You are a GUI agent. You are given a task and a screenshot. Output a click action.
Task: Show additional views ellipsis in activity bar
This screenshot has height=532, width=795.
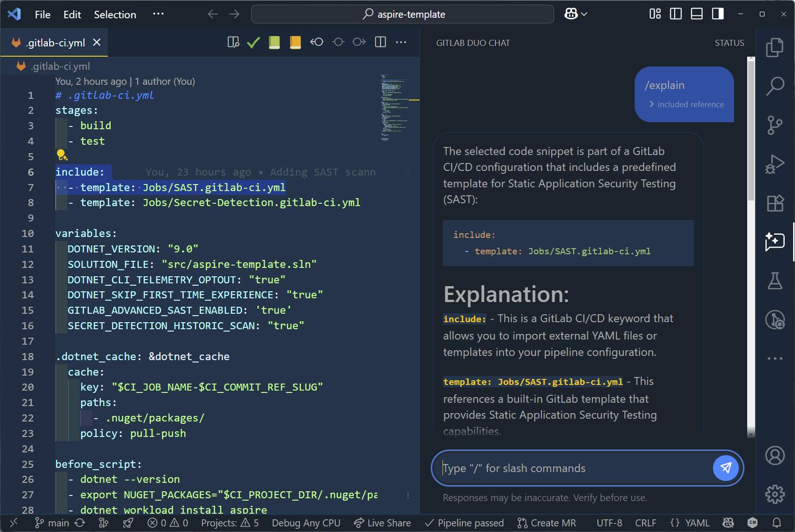(775, 359)
